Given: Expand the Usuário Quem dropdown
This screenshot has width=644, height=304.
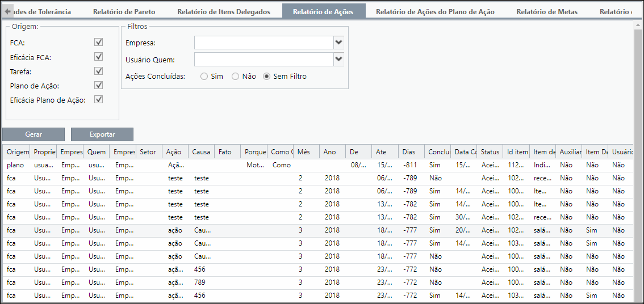Looking at the screenshot, I should tap(338, 60).
